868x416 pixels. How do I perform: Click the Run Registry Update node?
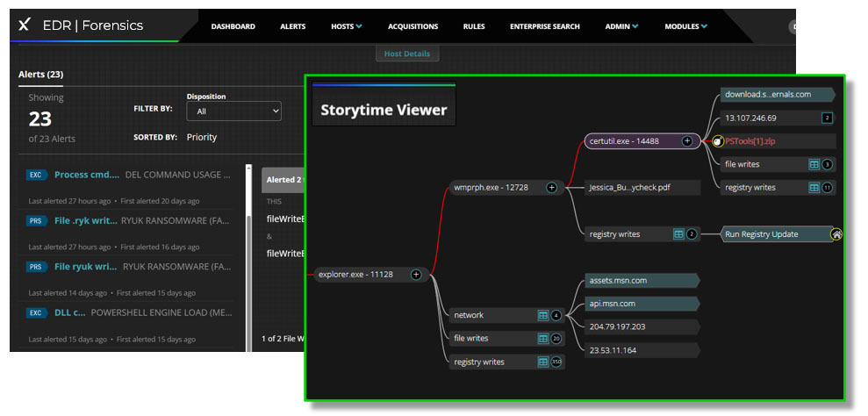(776, 234)
